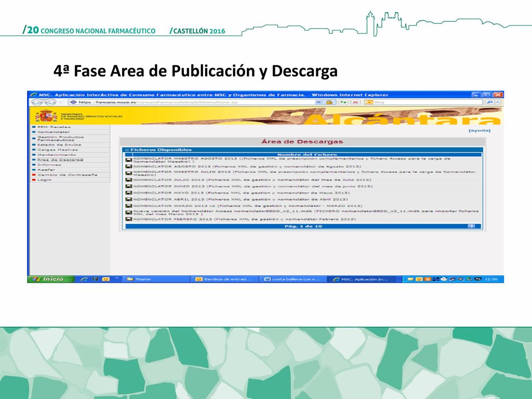This screenshot has width=532, height=399.
Task: Go to next page arrow in pager
Action: (x=471, y=226)
